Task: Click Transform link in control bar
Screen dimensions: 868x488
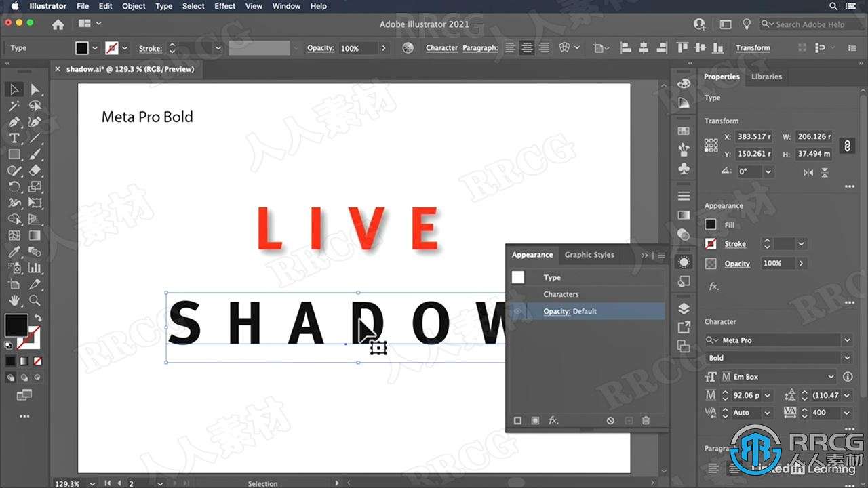Action: [x=753, y=48]
